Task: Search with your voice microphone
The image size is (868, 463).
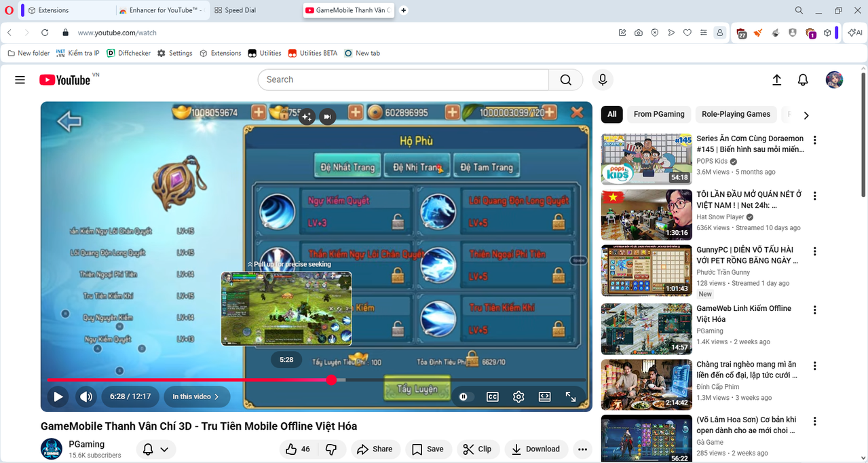Action: point(602,80)
